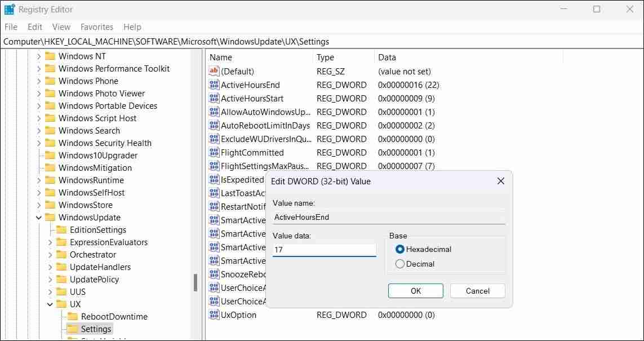Click the DWORD icon beside AutoRebootLimitInDays
Image resolution: width=644 pixels, height=341 pixels.
click(x=214, y=125)
